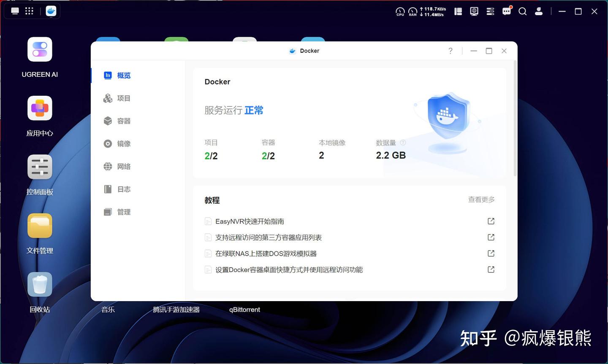Click the 项目 count 2/2
This screenshot has width=608, height=364.
coord(211,156)
